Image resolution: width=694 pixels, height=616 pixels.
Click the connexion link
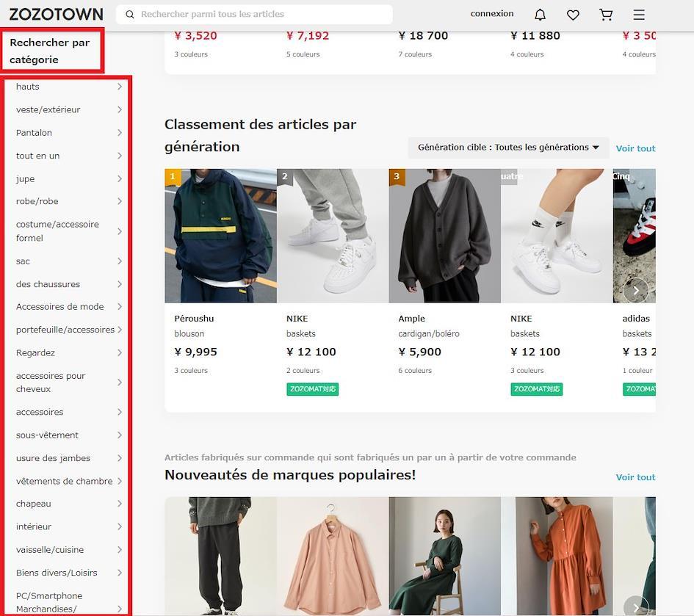pos(492,14)
